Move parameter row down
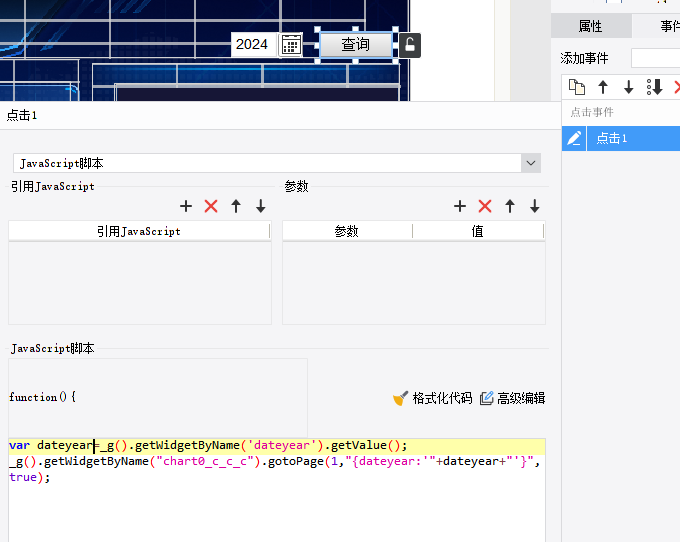Screen dimensions: 680x542 pyautogui.click(x=535, y=206)
